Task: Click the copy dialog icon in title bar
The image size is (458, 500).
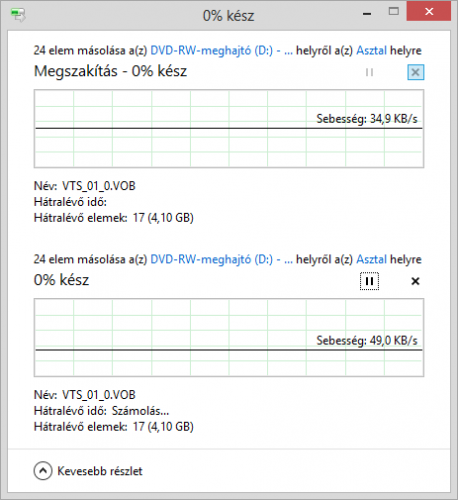Action: point(18,15)
